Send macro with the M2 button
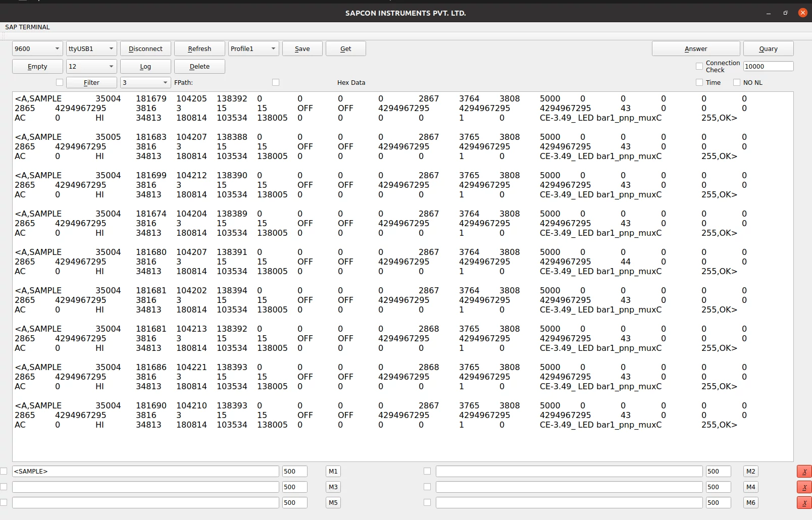 point(751,471)
